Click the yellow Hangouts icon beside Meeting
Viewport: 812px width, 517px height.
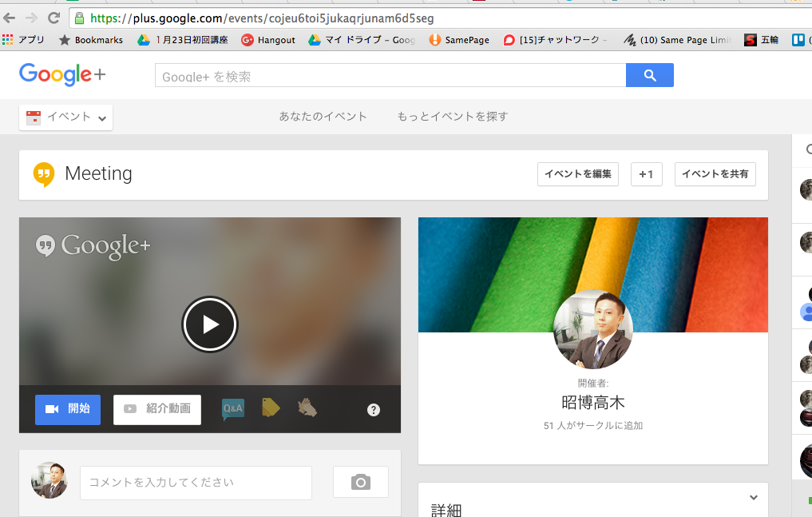[44, 174]
